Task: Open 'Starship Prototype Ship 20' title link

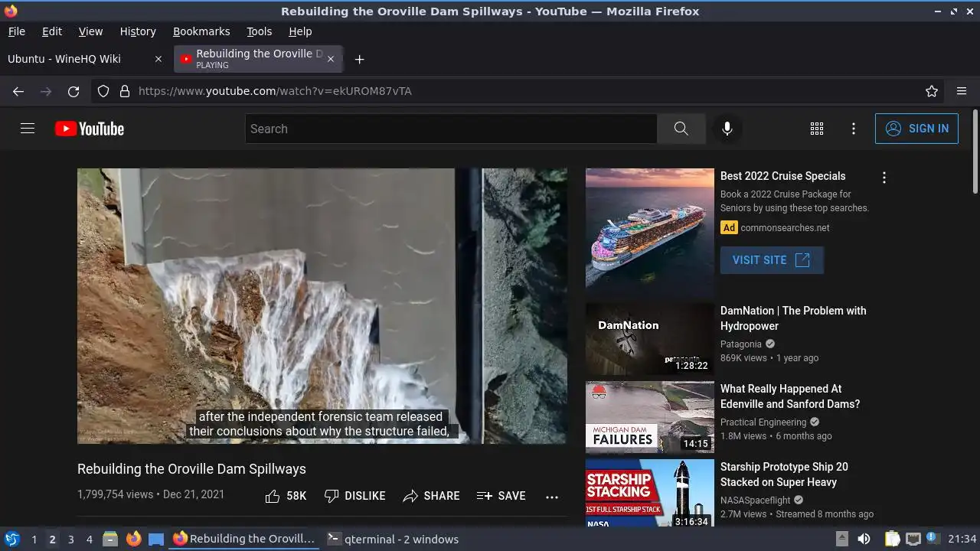Action: [x=784, y=474]
